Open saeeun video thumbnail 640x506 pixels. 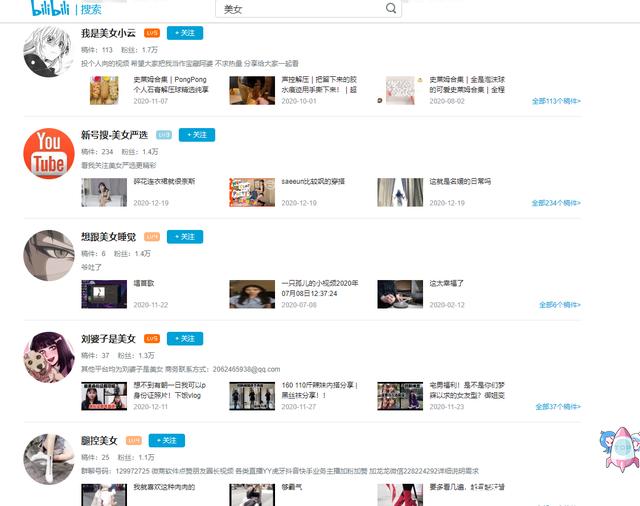click(x=252, y=192)
